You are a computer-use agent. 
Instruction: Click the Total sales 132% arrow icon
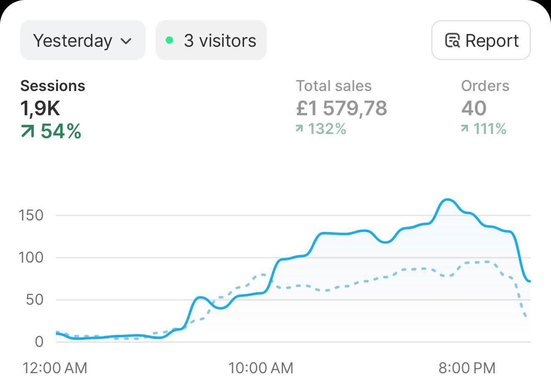click(299, 129)
